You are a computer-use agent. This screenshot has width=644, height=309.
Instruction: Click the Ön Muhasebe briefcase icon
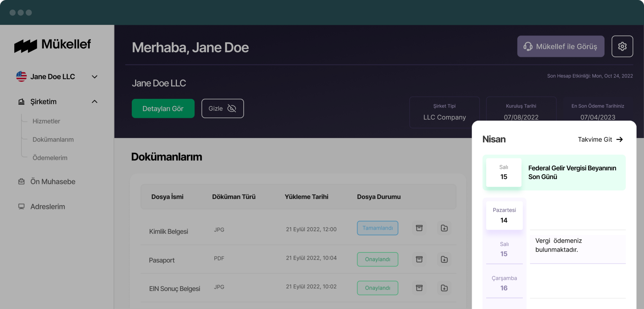click(x=22, y=181)
